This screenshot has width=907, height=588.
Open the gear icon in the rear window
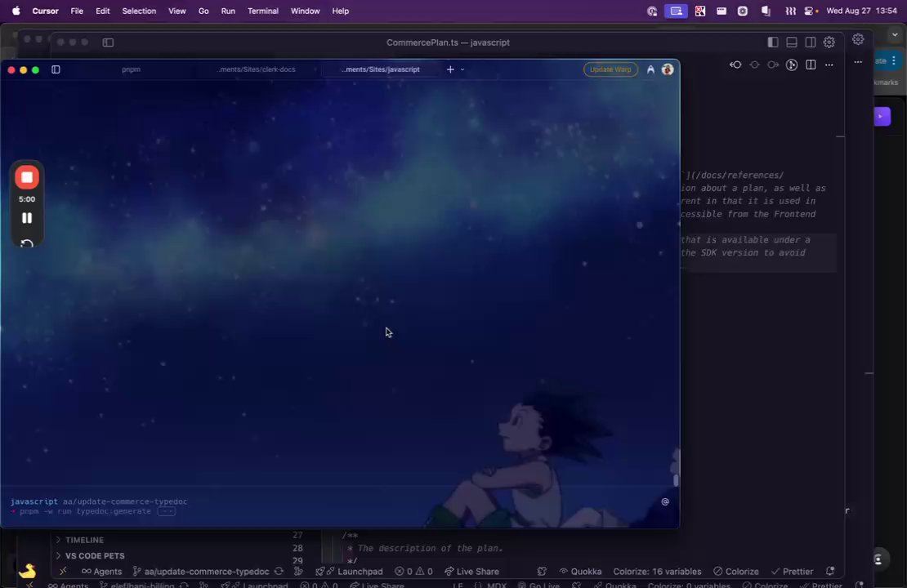pyautogui.click(x=858, y=39)
